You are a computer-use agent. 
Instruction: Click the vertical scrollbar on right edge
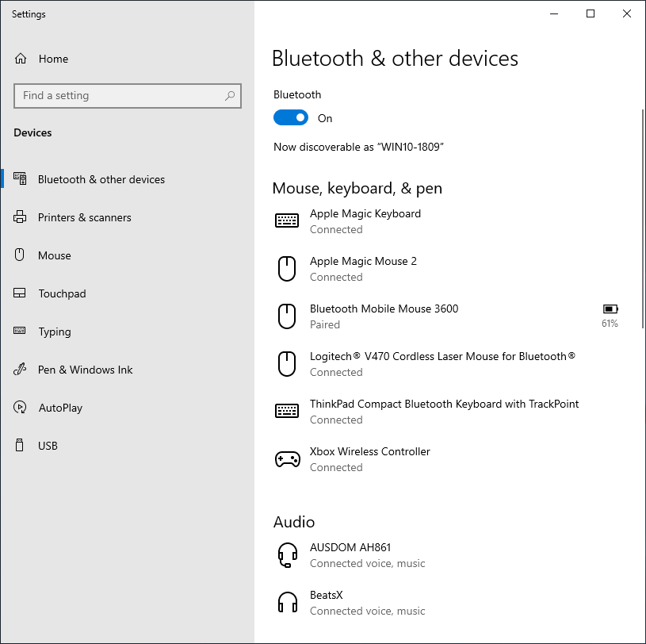[643, 219]
